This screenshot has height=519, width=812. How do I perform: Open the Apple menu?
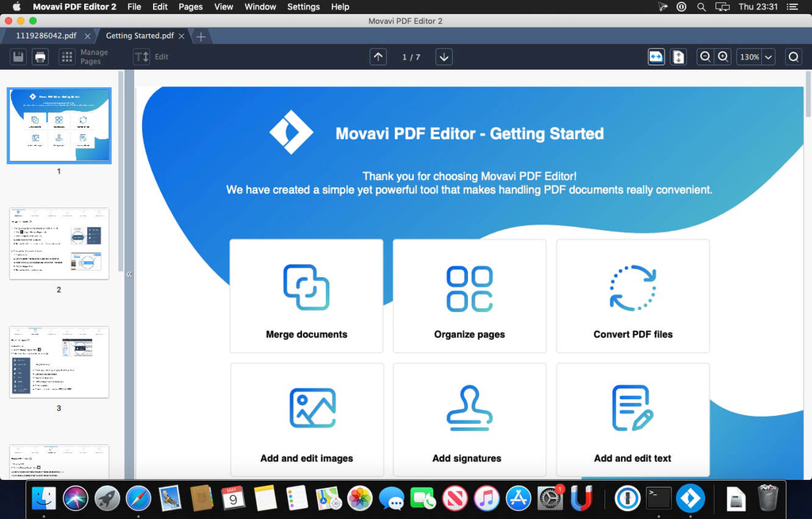click(x=16, y=6)
